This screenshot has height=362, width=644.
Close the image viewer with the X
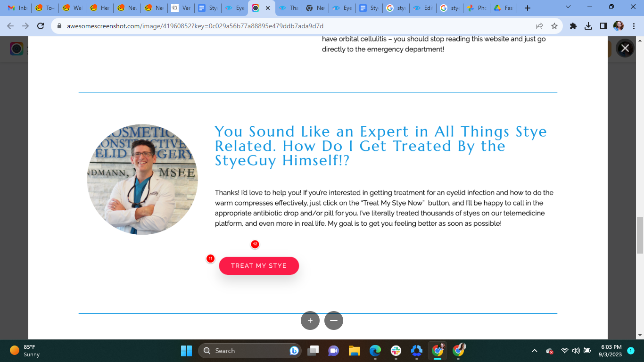[x=625, y=48]
